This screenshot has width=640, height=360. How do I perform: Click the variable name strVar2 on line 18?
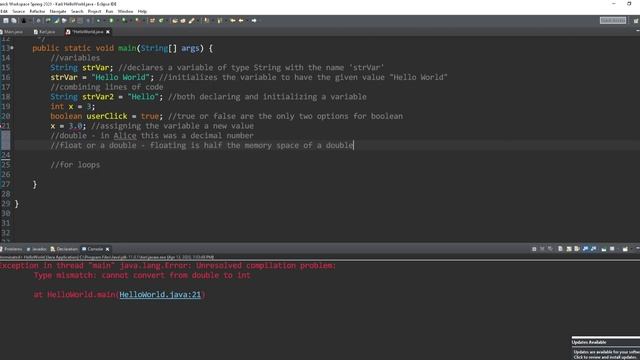(98, 97)
